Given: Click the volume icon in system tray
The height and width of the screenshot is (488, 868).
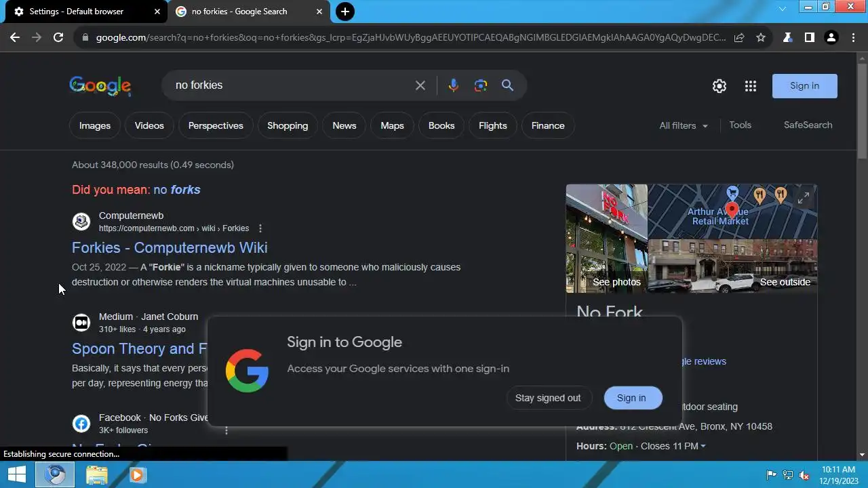Looking at the screenshot, I should pyautogui.click(x=804, y=475).
